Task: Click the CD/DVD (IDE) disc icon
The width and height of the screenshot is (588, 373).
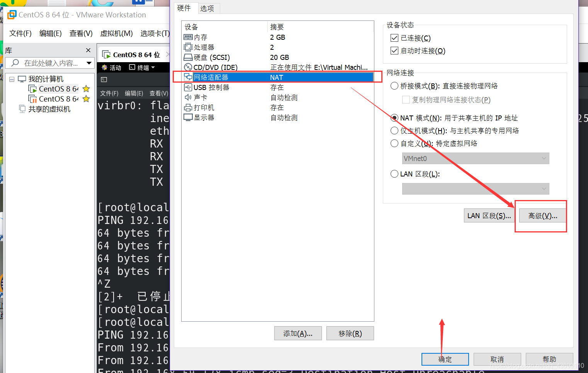Action: point(188,67)
